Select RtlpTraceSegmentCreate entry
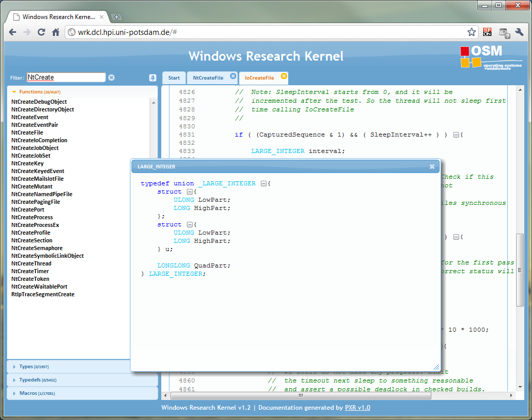The height and width of the screenshot is (420, 532). pyautogui.click(x=43, y=295)
